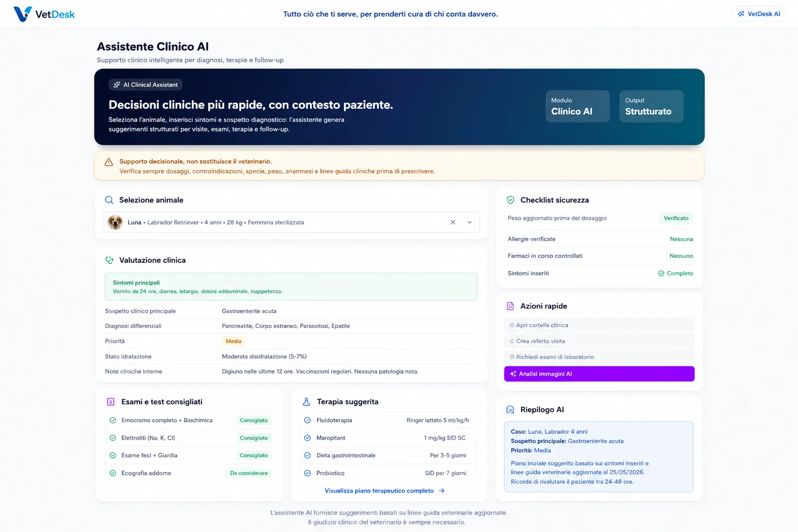Click icon beside Esami e test consigliati

pos(111,402)
